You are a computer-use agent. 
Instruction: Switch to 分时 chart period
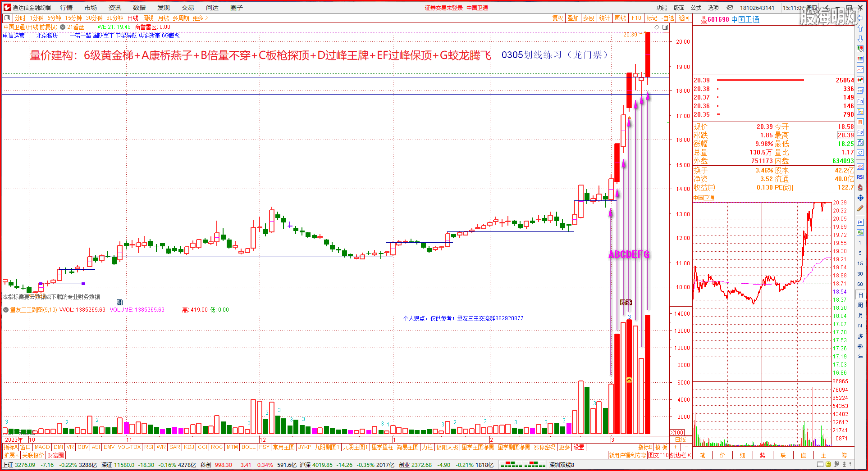[20, 18]
